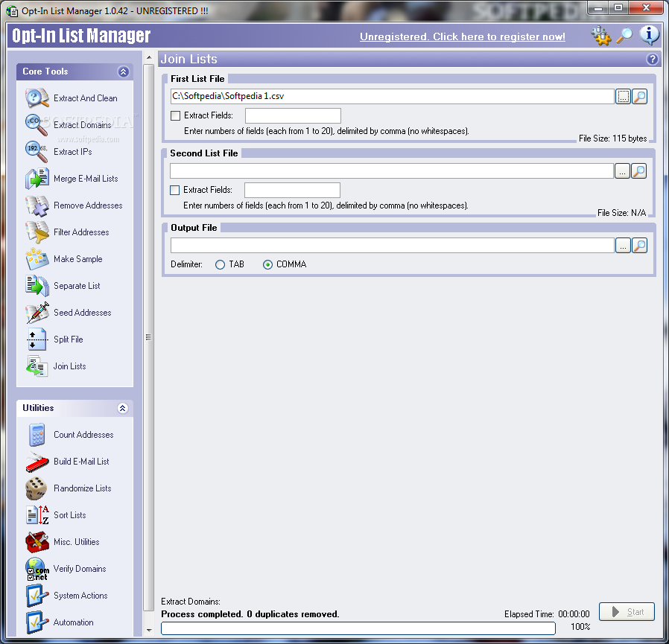Open Separate List tool icon

pyautogui.click(x=37, y=286)
